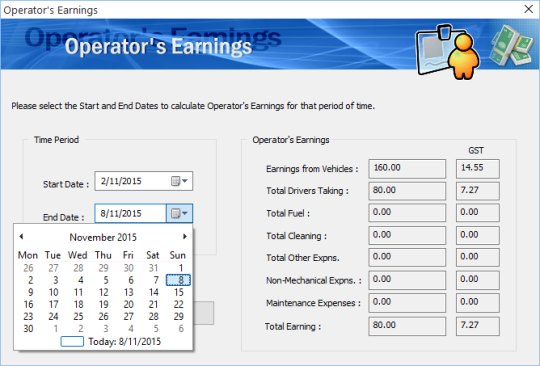Click the operator ID badge icon
Screen dimensions: 540x366
coord(448,52)
